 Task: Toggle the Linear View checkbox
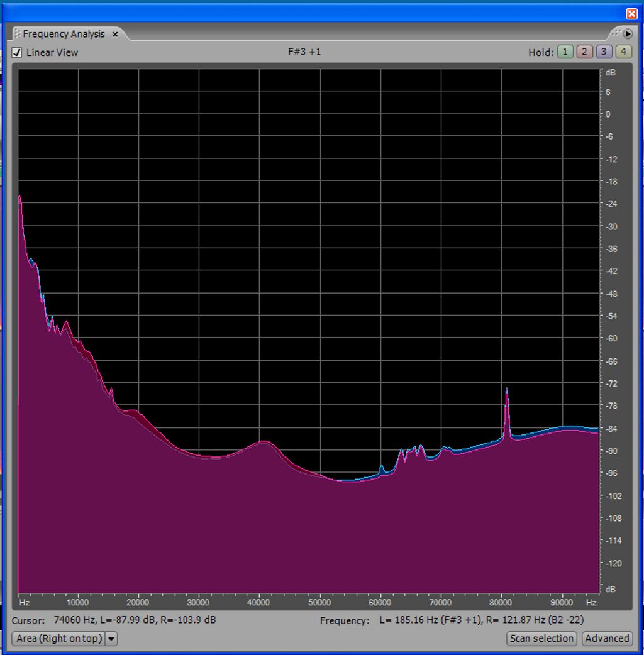(x=17, y=53)
